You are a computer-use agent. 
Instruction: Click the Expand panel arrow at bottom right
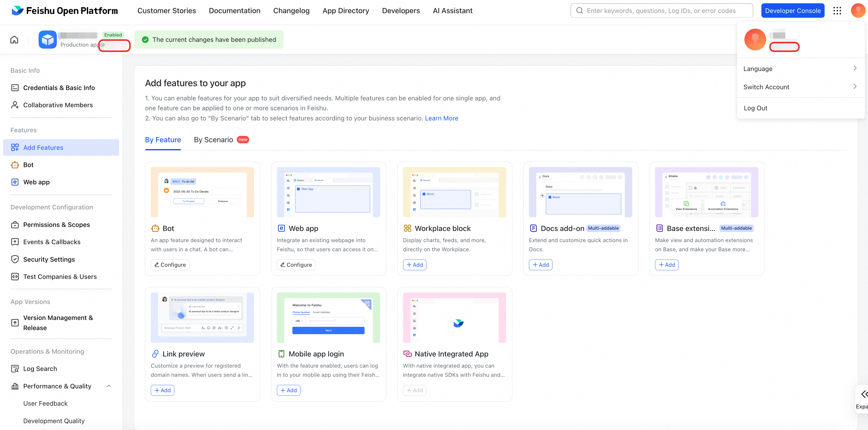[864, 394]
